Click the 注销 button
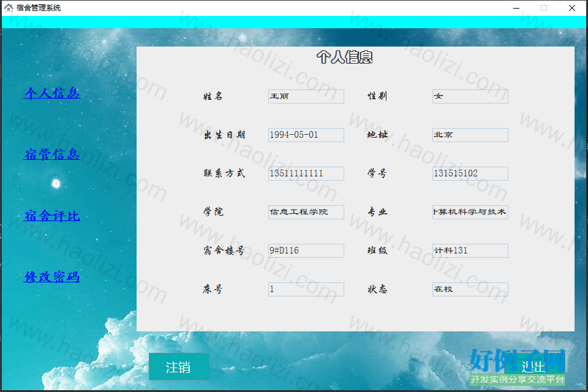The height and width of the screenshot is (392, 588). 179,367
